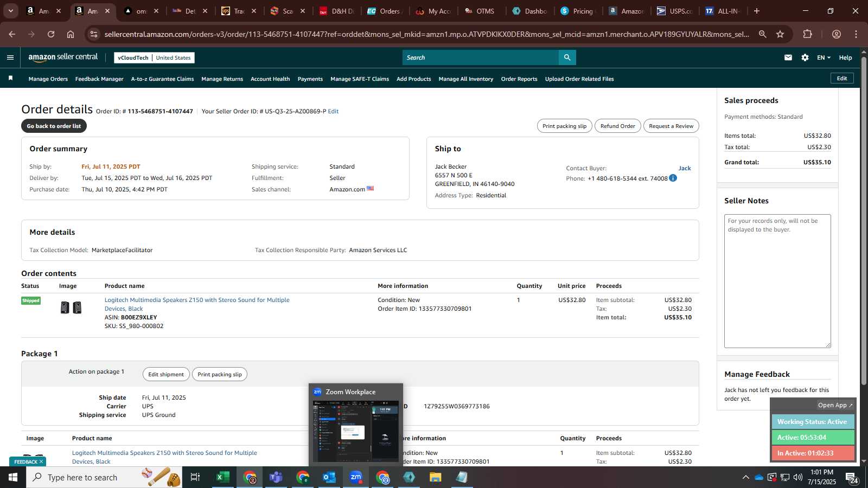Close the FEEDBACK tab with its X
Screen dimensions: 868x488
click(41, 461)
